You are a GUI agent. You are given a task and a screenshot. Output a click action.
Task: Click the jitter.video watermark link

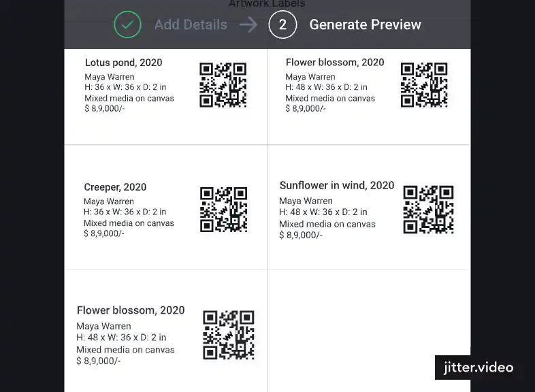pos(479,367)
